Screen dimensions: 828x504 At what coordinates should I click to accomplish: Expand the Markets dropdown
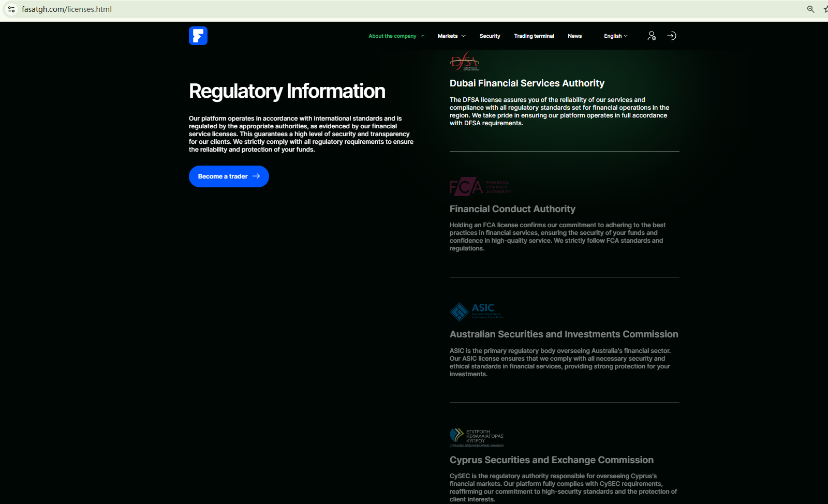coord(451,36)
